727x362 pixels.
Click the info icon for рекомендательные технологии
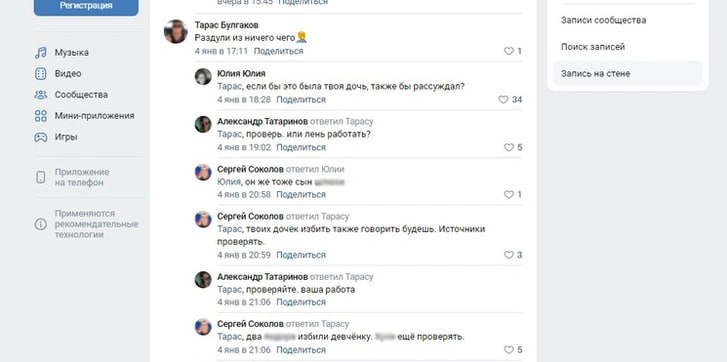point(41,224)
